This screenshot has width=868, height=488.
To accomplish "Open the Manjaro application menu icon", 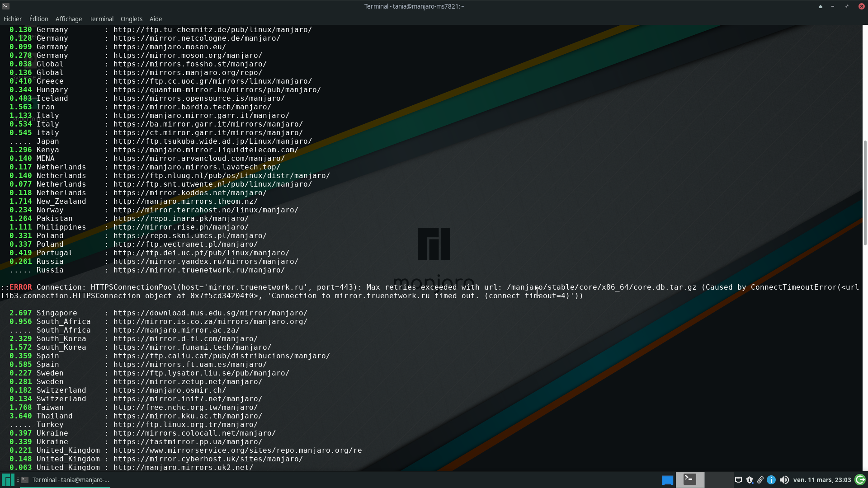I will (8, 480).
